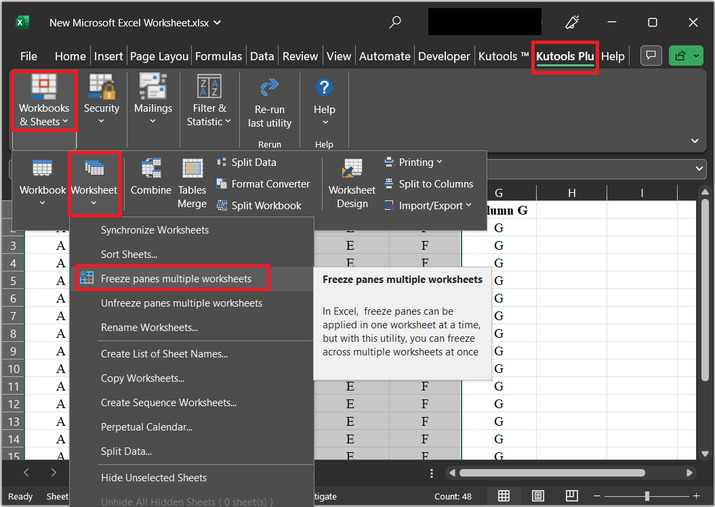Screen dimensions: 715x507
Task: Select column H header
Action: 571,193
